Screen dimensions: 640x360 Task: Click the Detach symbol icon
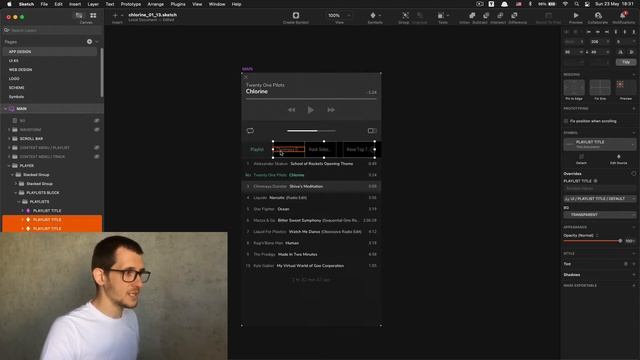point(581,157)
